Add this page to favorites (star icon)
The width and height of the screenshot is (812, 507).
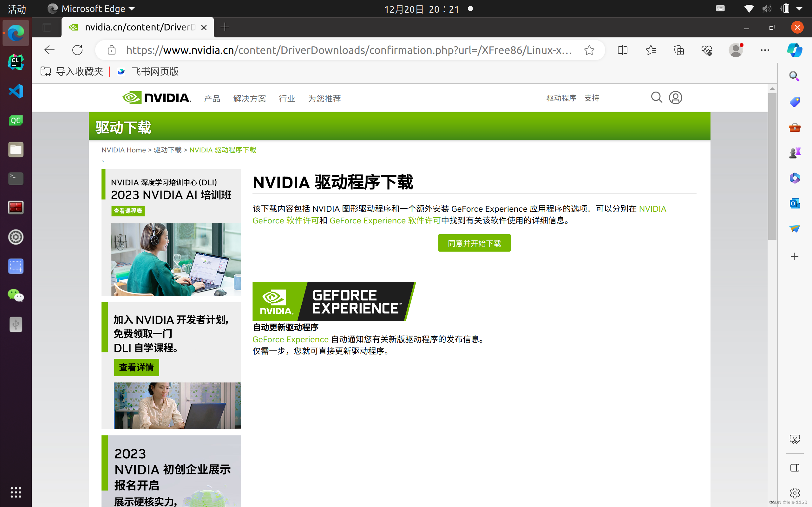tap(589, 50)
